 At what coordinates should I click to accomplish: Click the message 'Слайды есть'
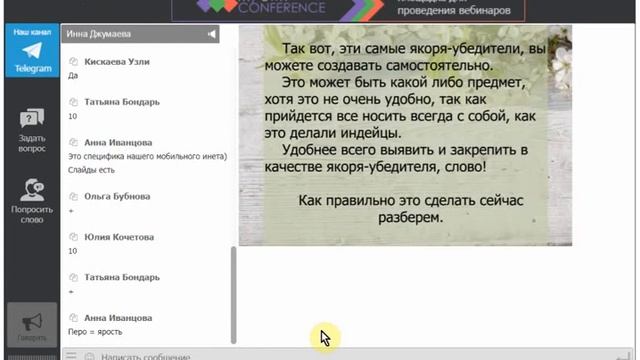coord(91,170)
